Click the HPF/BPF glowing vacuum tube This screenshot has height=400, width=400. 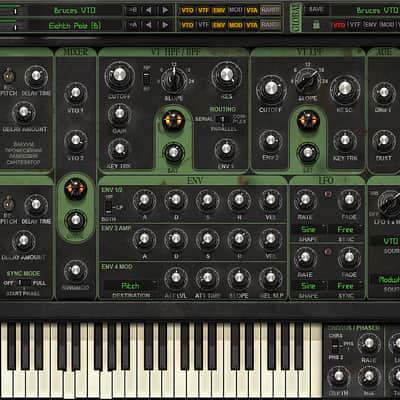point(173,120)
